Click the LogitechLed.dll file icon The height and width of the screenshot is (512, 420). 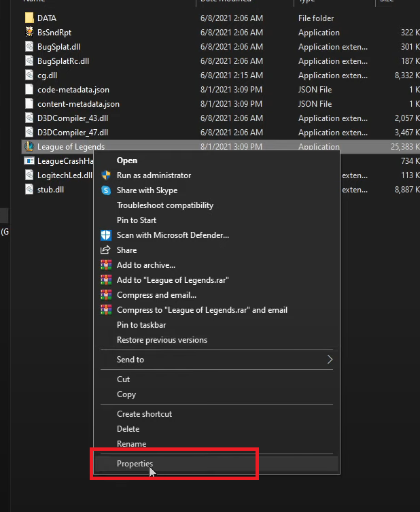point(29,175)
